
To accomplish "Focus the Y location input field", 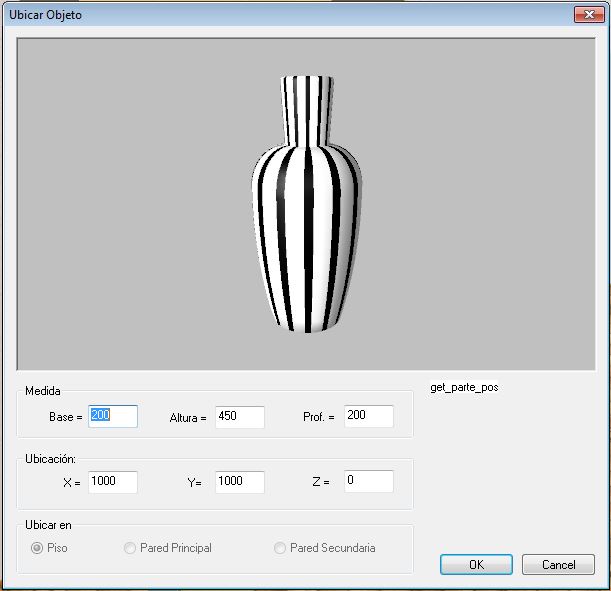I will click(240, 482).
